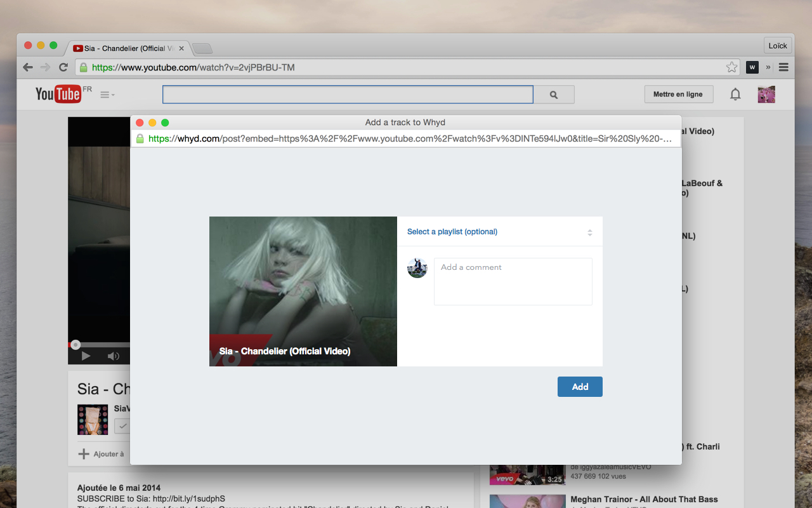
Task: Focus the YouTube search field
Action: coord(348,95)
